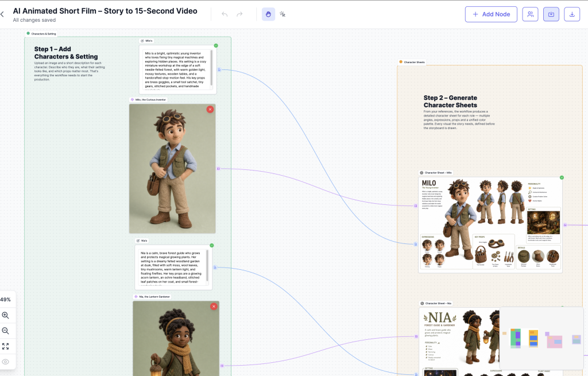
Task: Remove Milo image with red X
Action: click(210, 109)
